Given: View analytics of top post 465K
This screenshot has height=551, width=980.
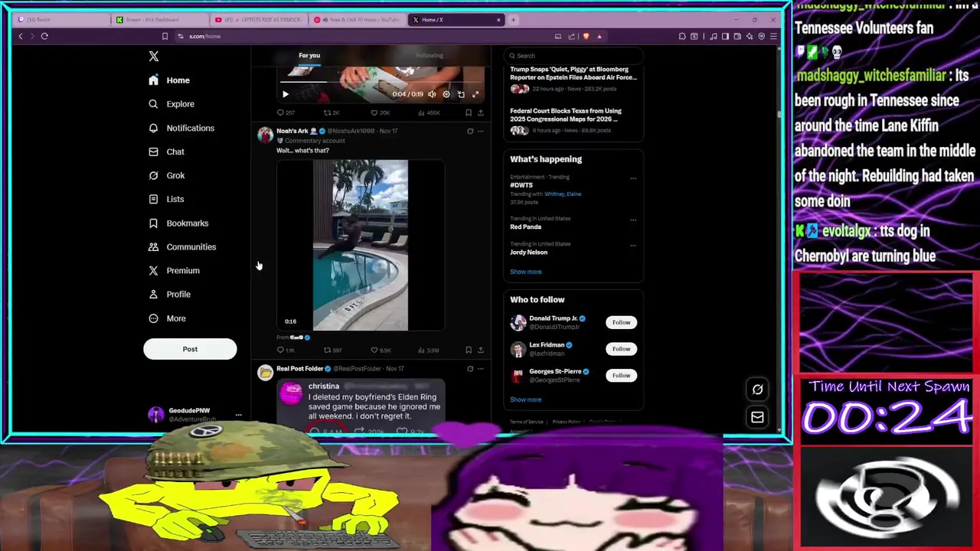Looking at the screenshot, I should (x=429, y=112).
